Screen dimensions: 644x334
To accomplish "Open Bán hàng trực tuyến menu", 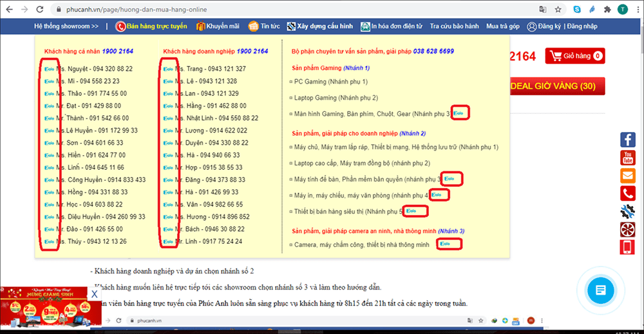I will [x=151, y=26].
